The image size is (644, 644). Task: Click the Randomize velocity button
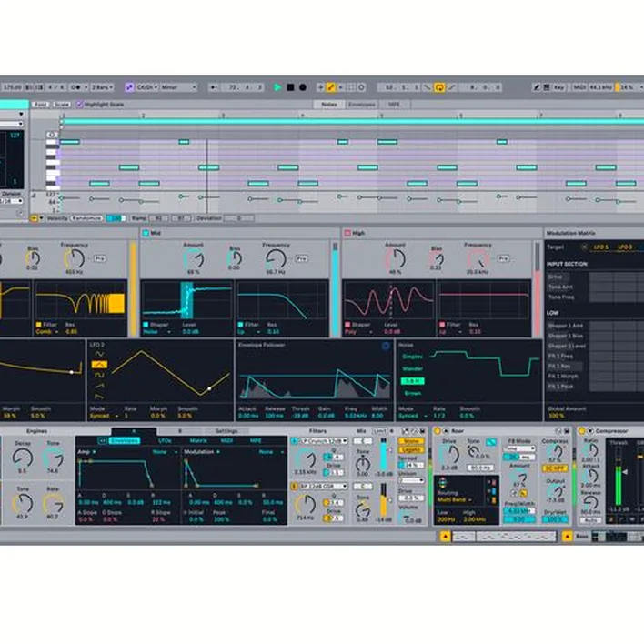[x=86, y=218]
